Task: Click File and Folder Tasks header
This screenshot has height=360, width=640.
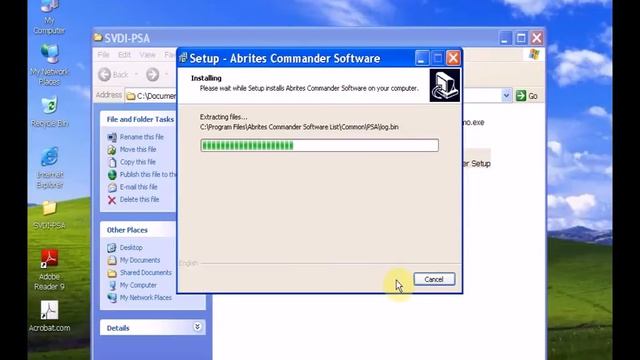Action: coord(140,119)
